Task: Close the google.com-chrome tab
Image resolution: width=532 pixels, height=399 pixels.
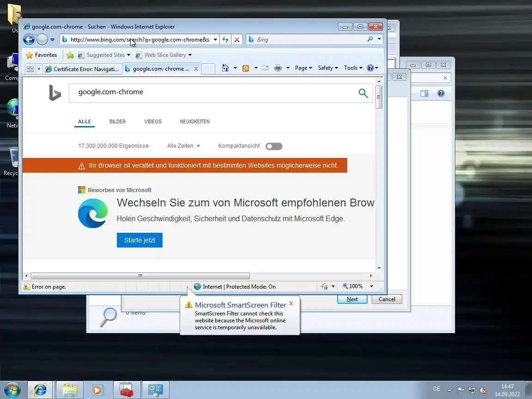Action: 196,69
